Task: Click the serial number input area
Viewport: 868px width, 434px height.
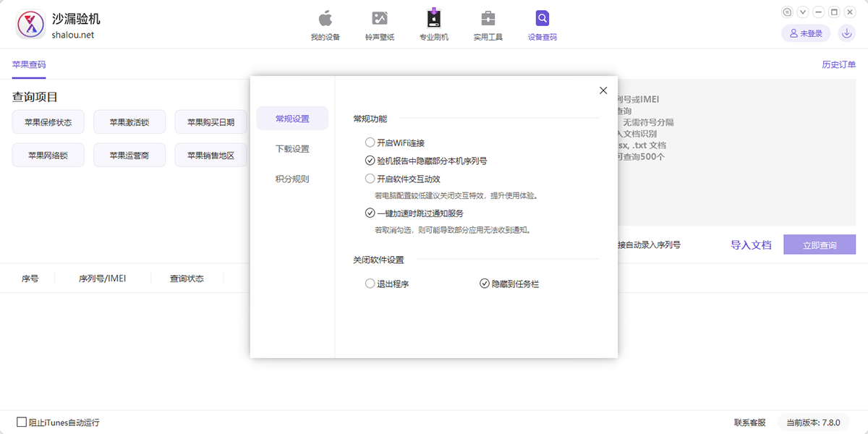Action: click(736, 153)
